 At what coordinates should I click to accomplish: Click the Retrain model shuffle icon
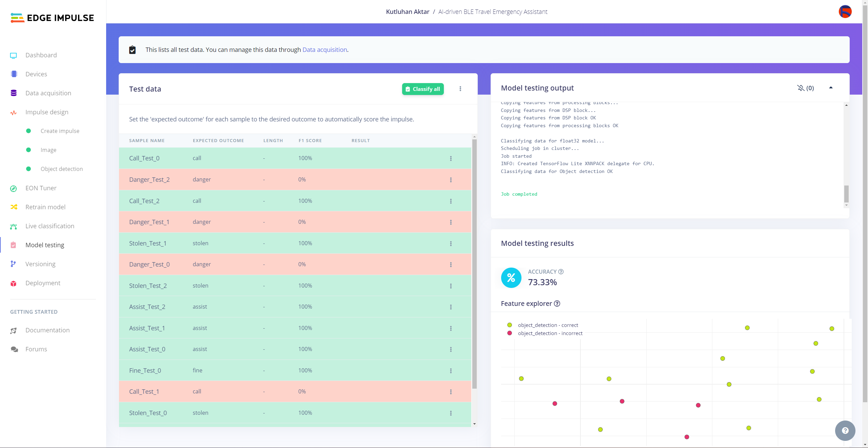pyautogui.click(x=14, y=207)
